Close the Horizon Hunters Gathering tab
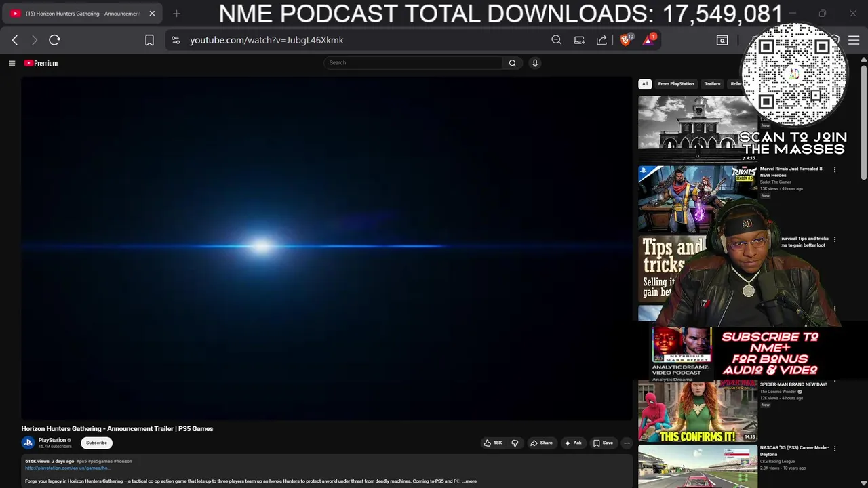 (x=152, y=13)
